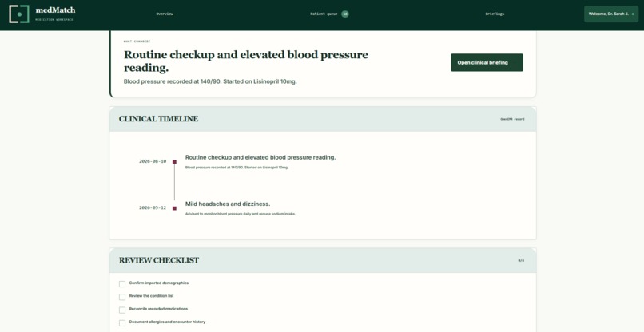The height and width of the screenshot is (332, 644).
Task: Click 'Advised to monitor blood pressure daily' note
Action: pos(241,214)
